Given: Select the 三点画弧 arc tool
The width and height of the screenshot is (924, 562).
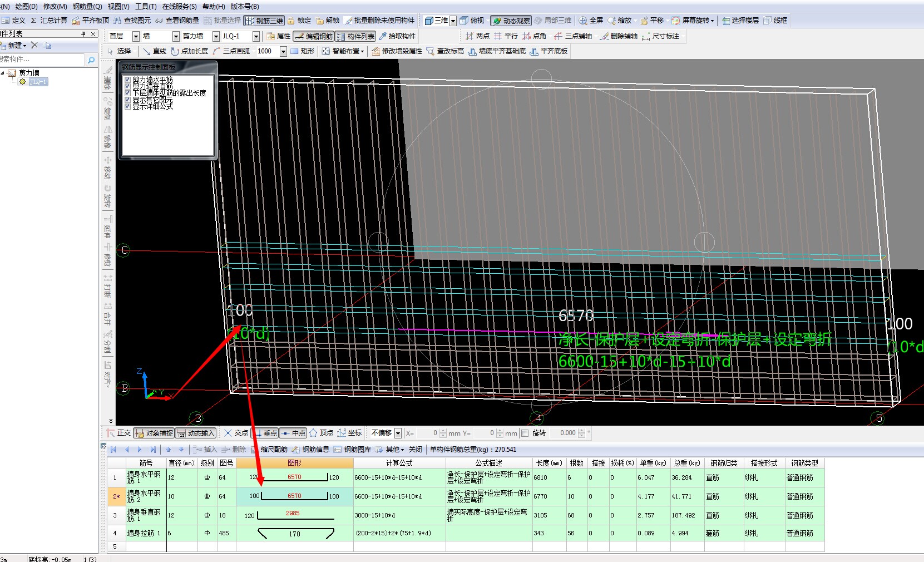Looking at the screenshot, I should (231, 51).
